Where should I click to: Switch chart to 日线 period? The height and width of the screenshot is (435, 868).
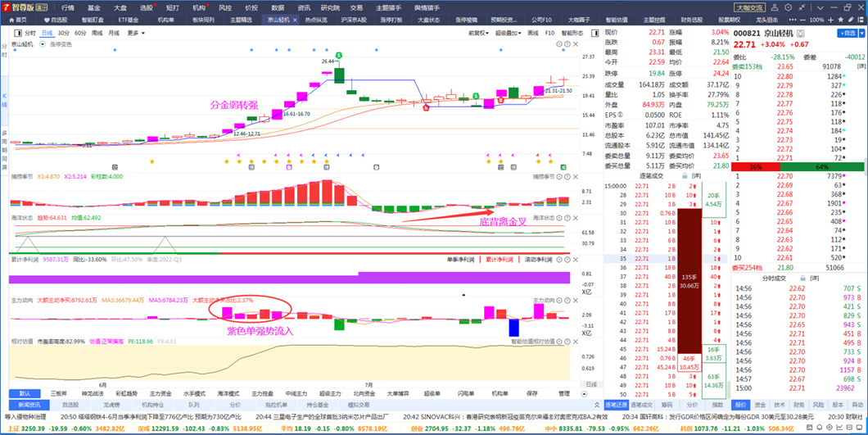47,34
